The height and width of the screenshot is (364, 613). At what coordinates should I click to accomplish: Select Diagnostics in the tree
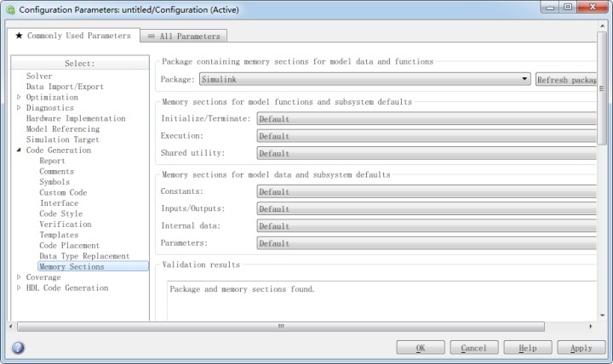point(49,107)
